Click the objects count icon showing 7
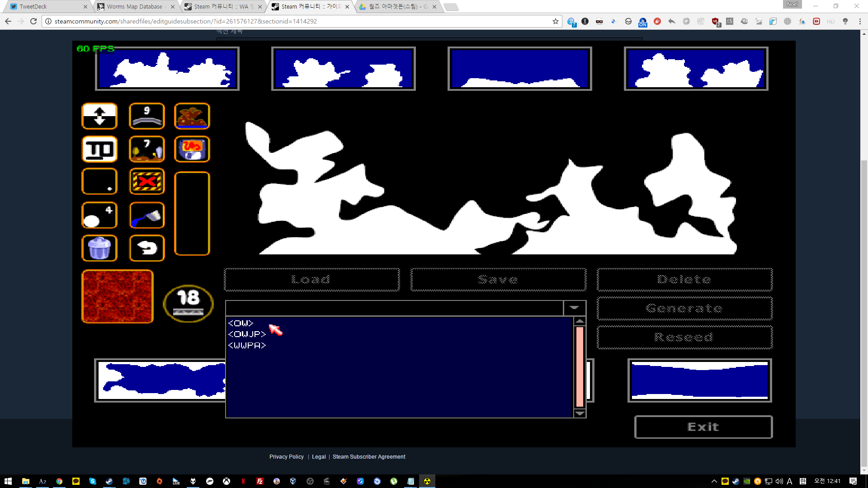Screen dimensions: 868x488 (147, 149)
